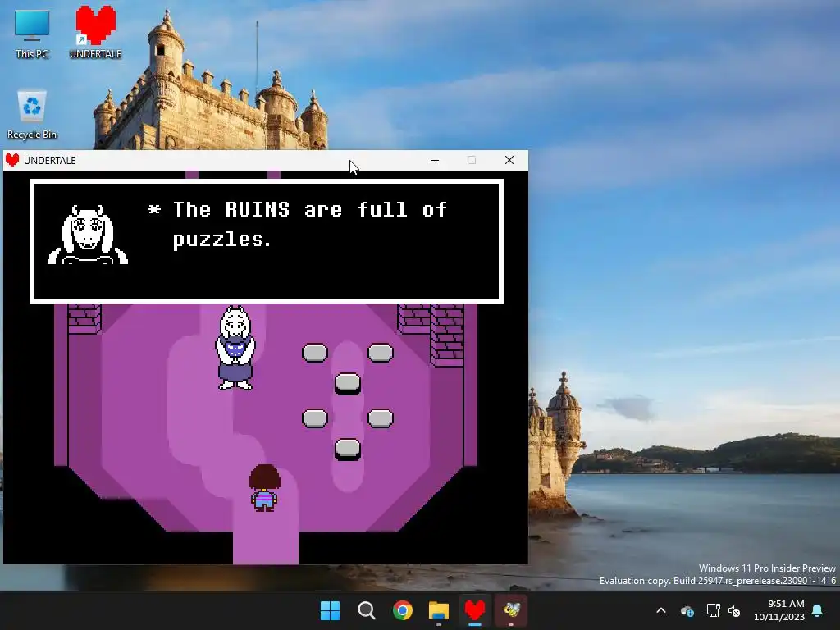Click the Frisk player character sprite
The height and width of the screenshot is (630, 840).
click(265, 487)
